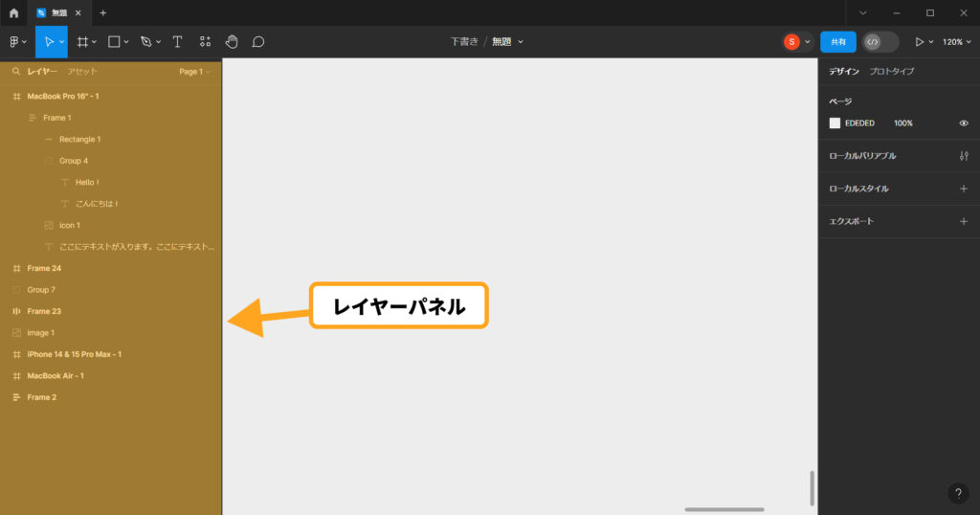
Task: Open the tab list chevron in title bar
Action: (862, 12)
